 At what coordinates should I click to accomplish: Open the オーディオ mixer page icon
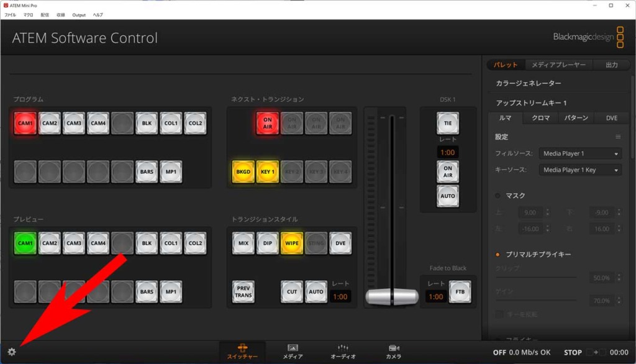343,352
